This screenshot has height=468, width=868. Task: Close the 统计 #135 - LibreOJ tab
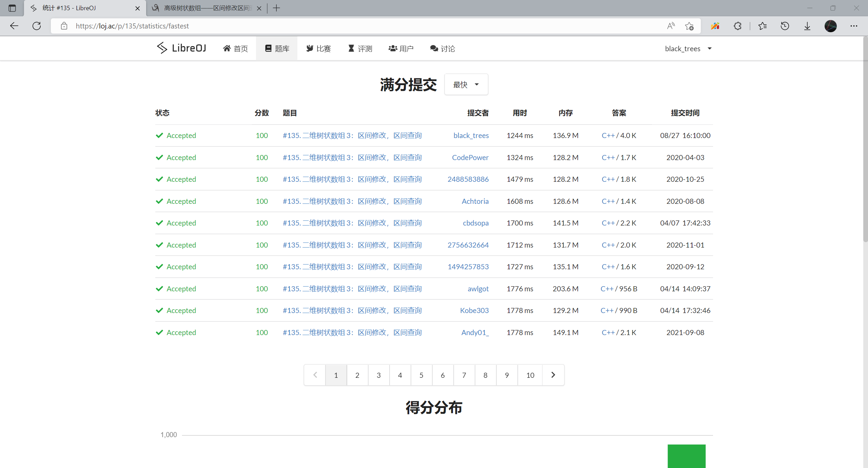pyautogui.click(x=138, y=8)
